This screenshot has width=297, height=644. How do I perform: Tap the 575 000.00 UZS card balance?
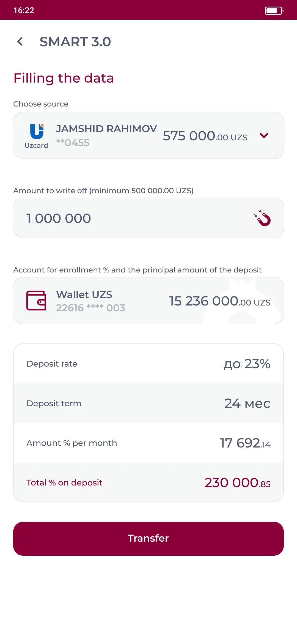205,136
